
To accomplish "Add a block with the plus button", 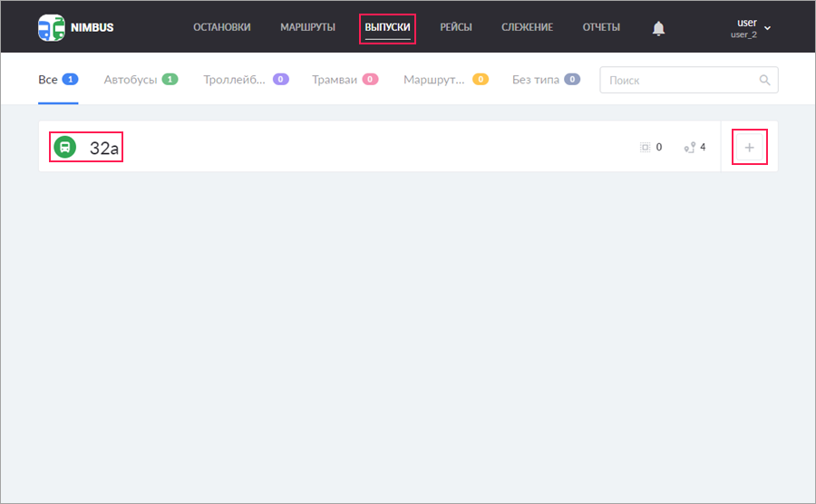I will tap(750, 147).
